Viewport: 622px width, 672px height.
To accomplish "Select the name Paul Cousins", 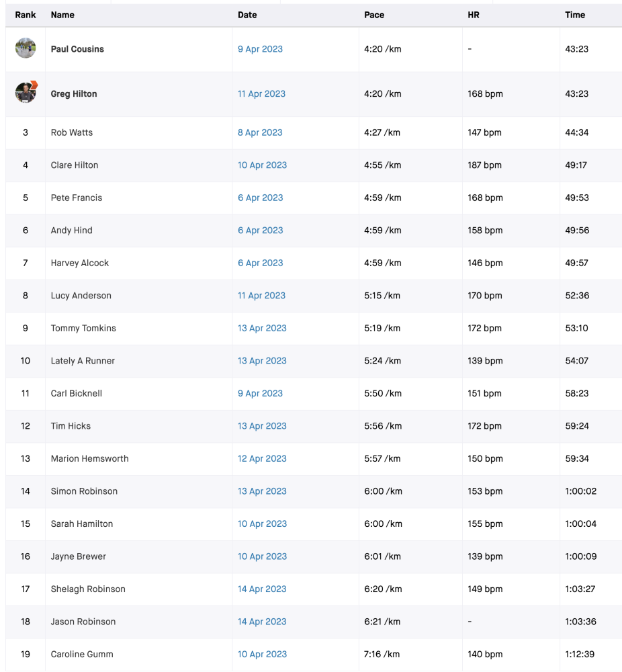I will click(77, 49).
